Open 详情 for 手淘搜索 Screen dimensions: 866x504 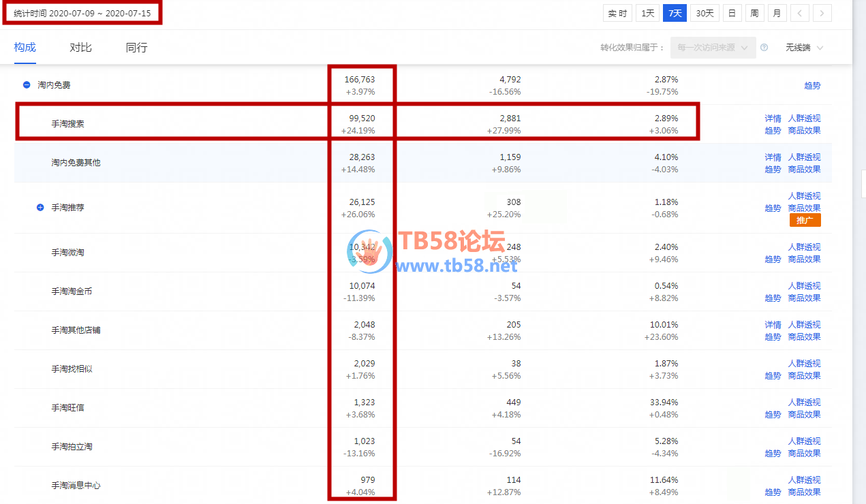coord(773,119)
